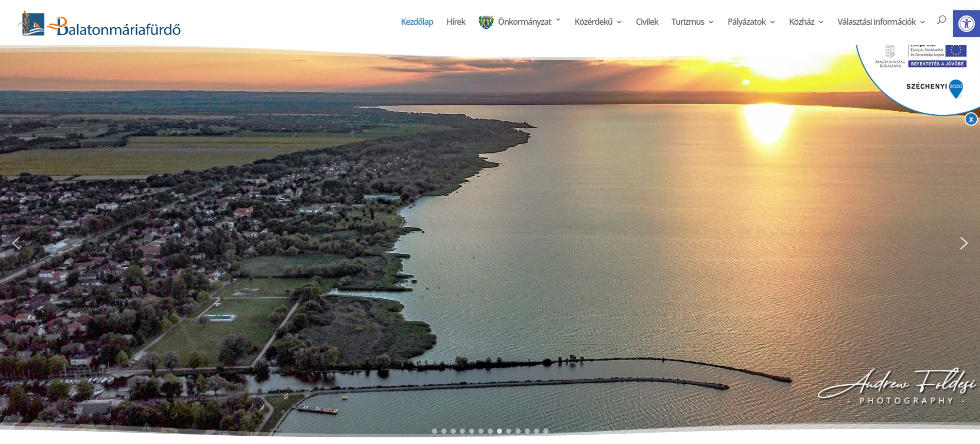Click the search magnifier icon
980x444 pixels.
[x=941, y=20]
